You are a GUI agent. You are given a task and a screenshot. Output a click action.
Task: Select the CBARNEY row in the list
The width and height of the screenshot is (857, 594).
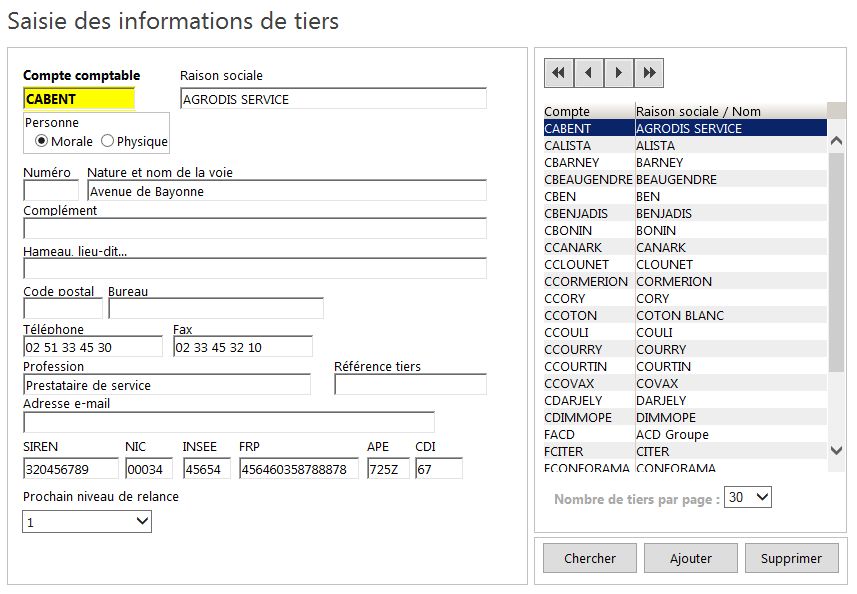[x=572, y=163]
